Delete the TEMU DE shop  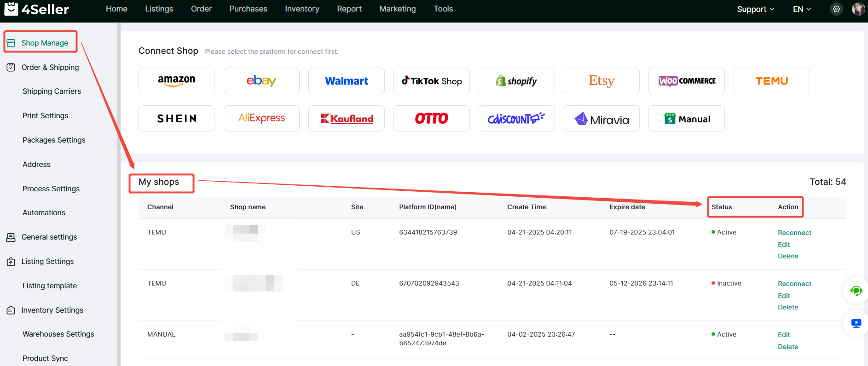pyautogui.click(x=788, y=307)
